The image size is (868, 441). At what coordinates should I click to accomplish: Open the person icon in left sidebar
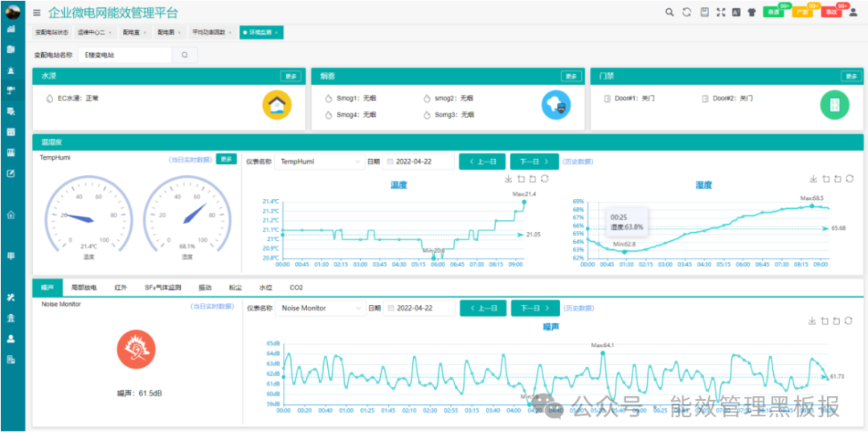pos(10,339)
